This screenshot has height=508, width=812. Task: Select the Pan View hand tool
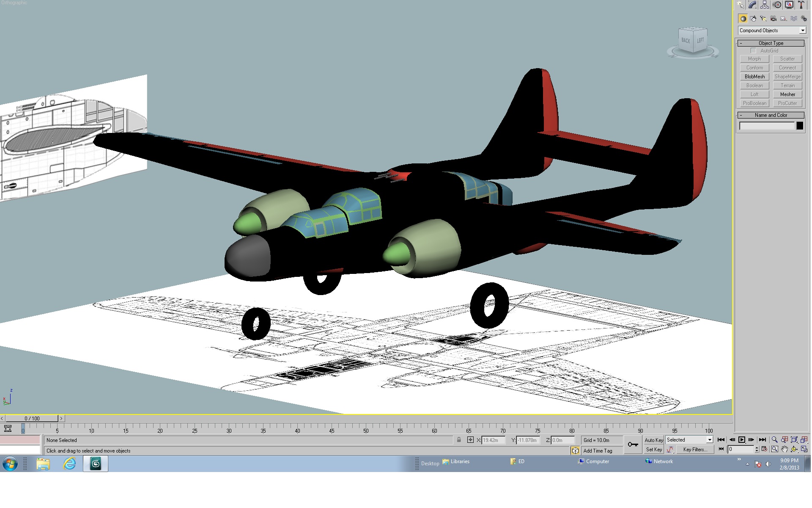tap(785, 449)
